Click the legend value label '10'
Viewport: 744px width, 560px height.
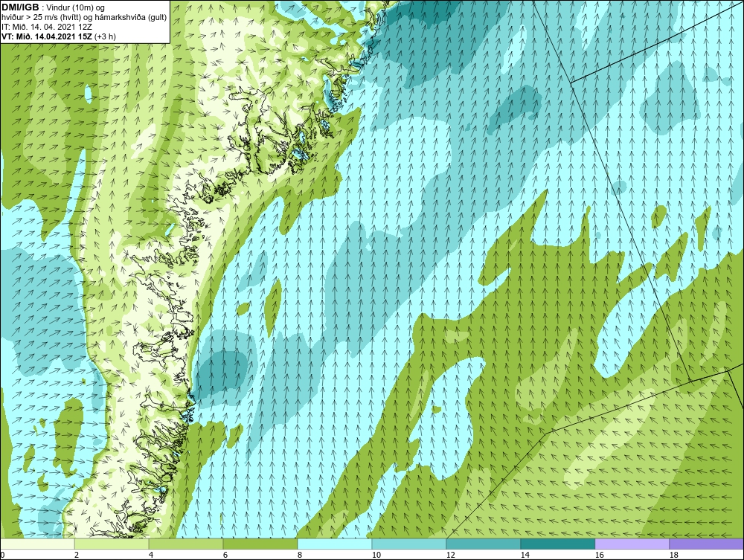[376, 555]
